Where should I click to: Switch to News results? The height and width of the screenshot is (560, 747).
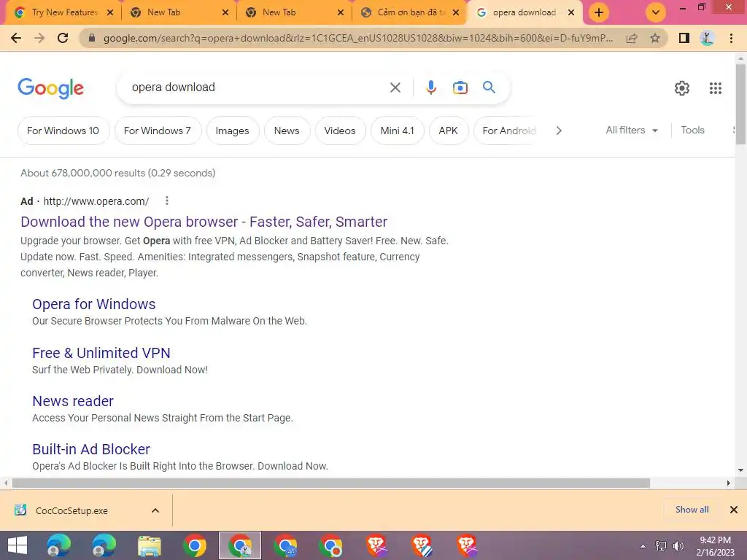(287, 131)
